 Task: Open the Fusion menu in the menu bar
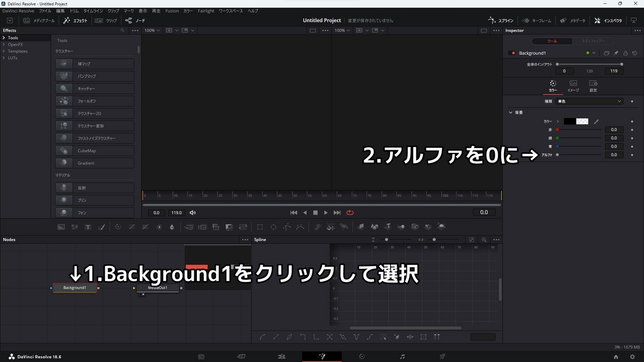pyautogui.click(x=171, y=10)
